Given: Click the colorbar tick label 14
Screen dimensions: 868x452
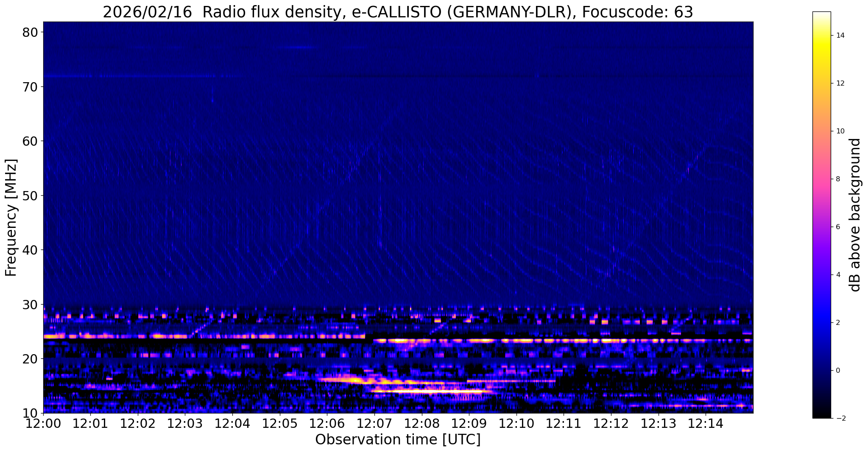Looking at the screenshot, I should [x=840, y=36].
